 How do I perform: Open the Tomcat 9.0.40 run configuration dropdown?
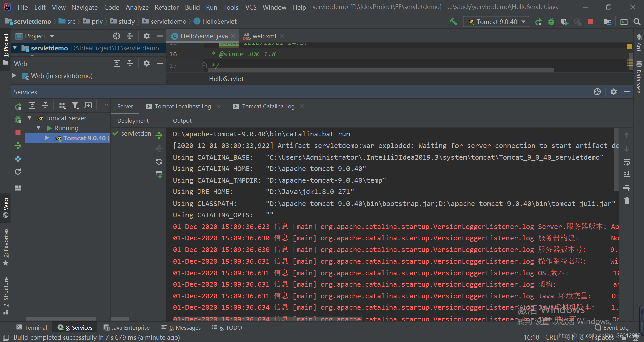point(496,22)
